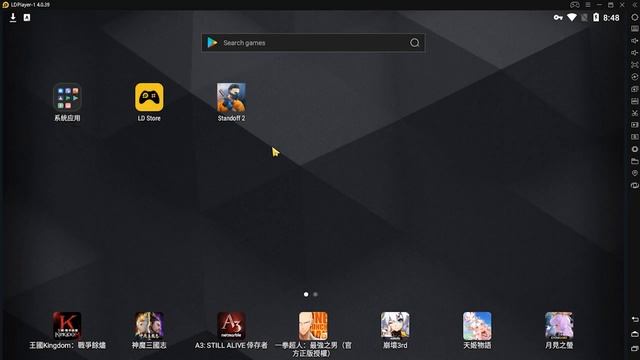The width and height of the screenshot is (640, 360).
Task: Launch 王國Kingdom: 戰爭餘燼 from the dock
Action: click(67, 326)
